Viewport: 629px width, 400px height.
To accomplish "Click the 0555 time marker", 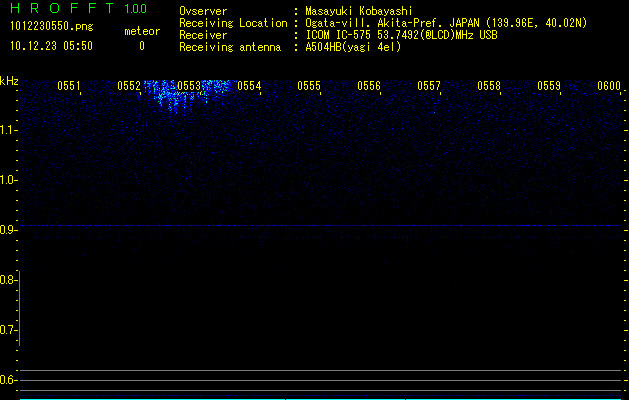I will pos(309,86).
